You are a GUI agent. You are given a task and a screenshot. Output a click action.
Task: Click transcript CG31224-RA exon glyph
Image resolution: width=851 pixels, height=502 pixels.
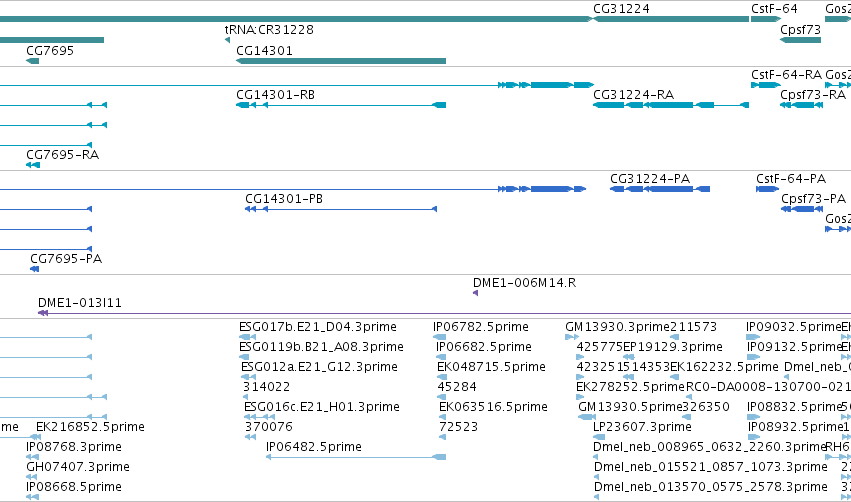(671, 105)
